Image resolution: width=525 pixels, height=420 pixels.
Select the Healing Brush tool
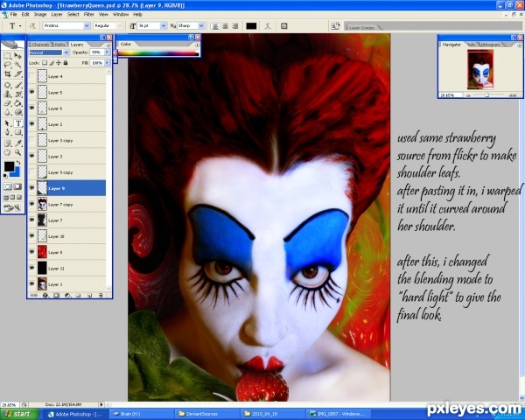[x=7, y=85]
